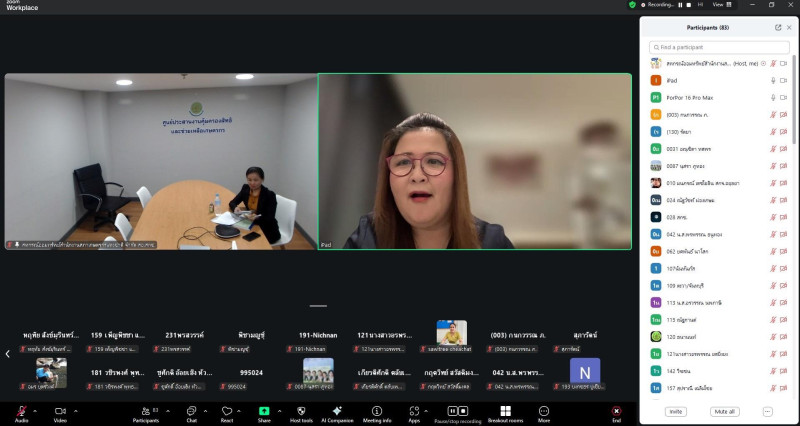Open the Apps icon
This screenshot has width=800, height=426.
(x=414, y=412)
